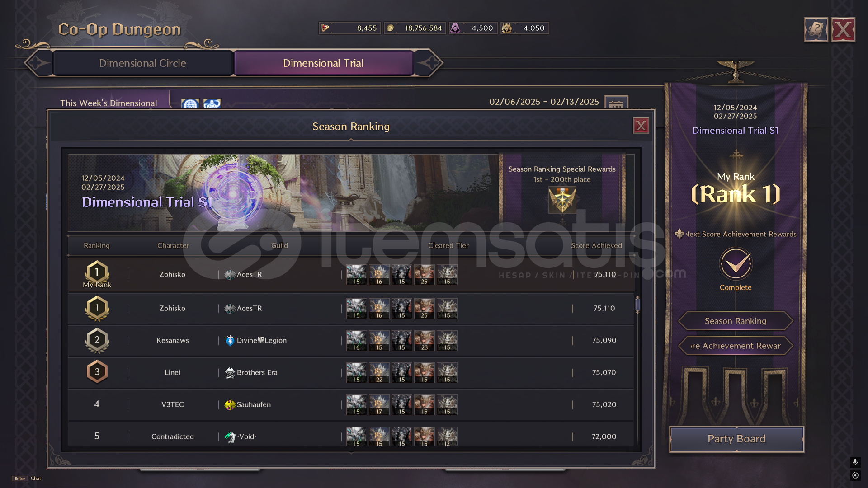Open Score Achievement Rewards button

pos(736,346)
